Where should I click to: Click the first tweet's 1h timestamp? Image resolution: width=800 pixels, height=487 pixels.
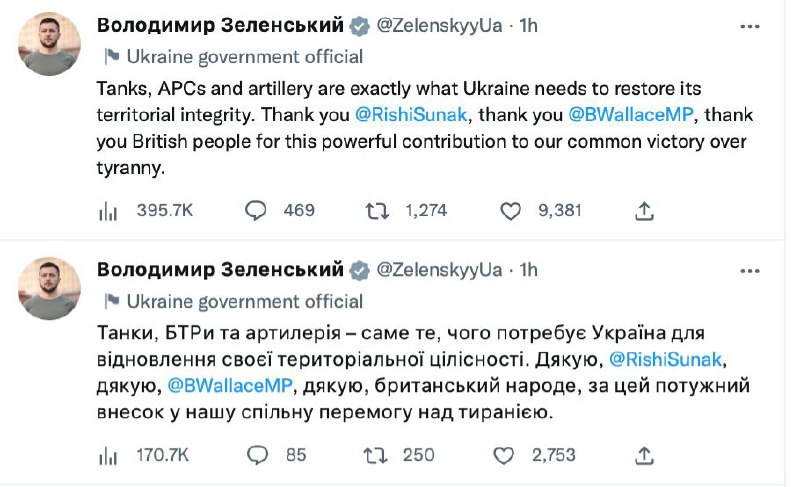click(528, 25)
